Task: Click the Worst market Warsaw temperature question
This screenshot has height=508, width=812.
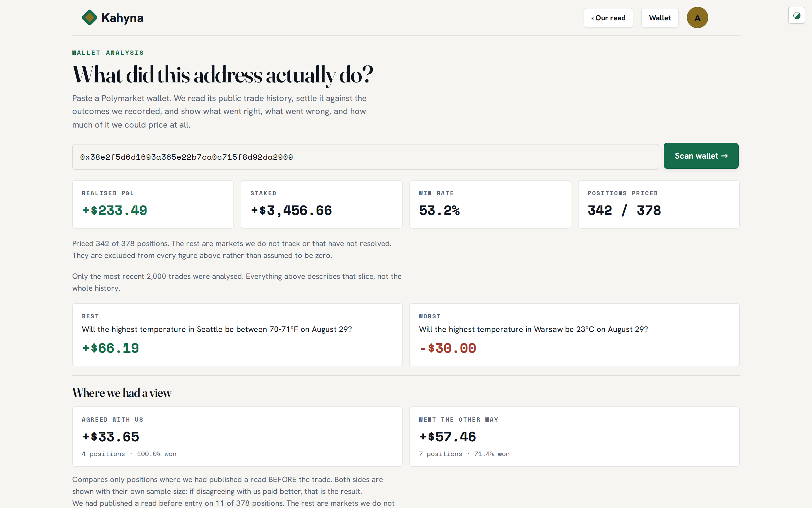Action: (x=533, y=329)
